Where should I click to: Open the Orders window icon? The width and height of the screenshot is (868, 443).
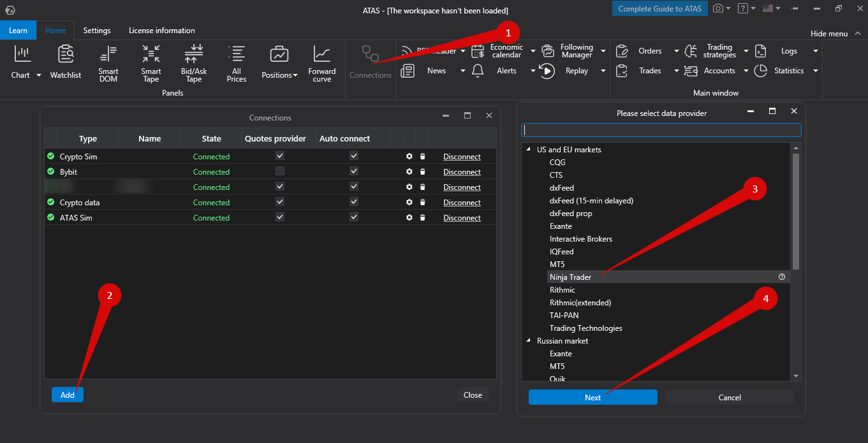[622, 51]
